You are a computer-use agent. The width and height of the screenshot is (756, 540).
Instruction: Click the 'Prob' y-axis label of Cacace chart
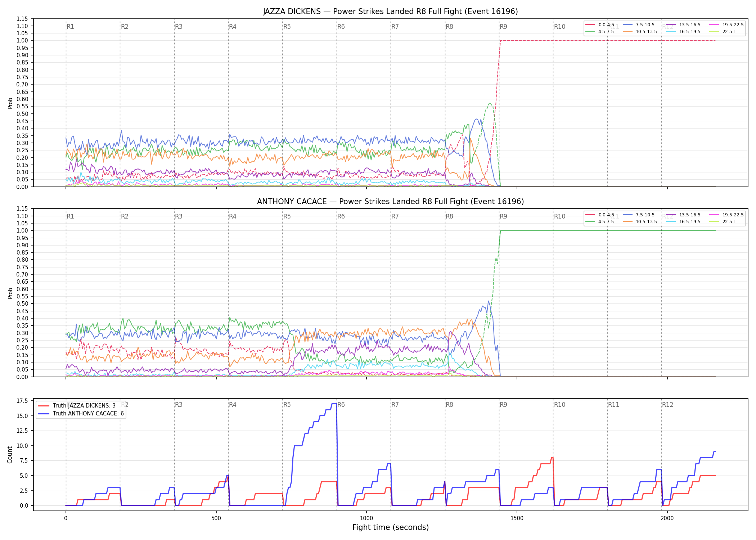pyautogui.click(x=10, y=293)
